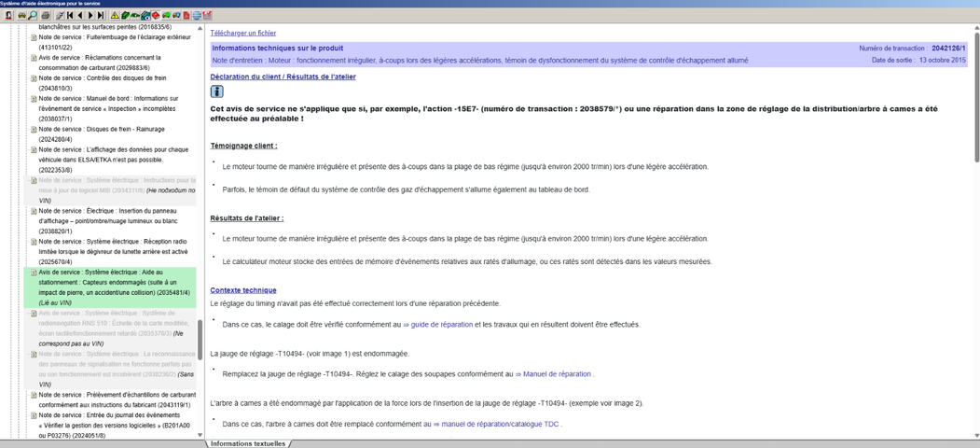
Task: Jump to the last document arrow
Action: coord(101,15)
